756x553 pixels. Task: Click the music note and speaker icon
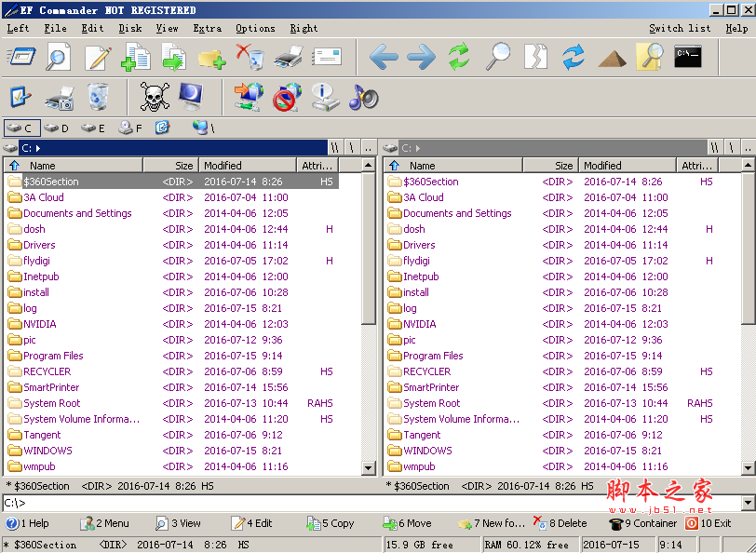[363, 97]
